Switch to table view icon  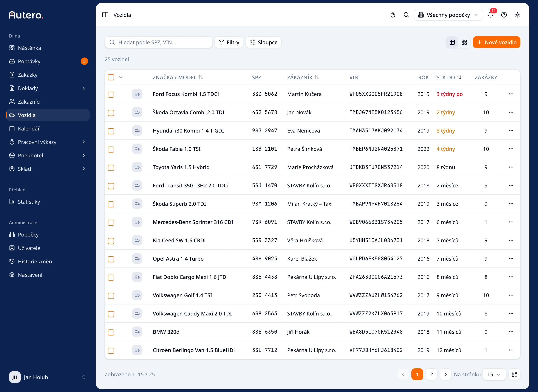tap(452, 42)
